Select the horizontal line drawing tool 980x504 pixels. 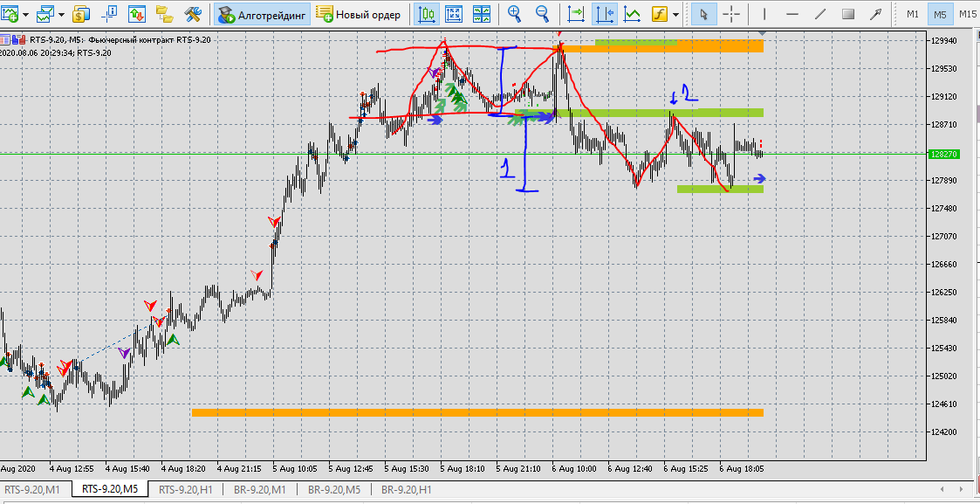792,14
